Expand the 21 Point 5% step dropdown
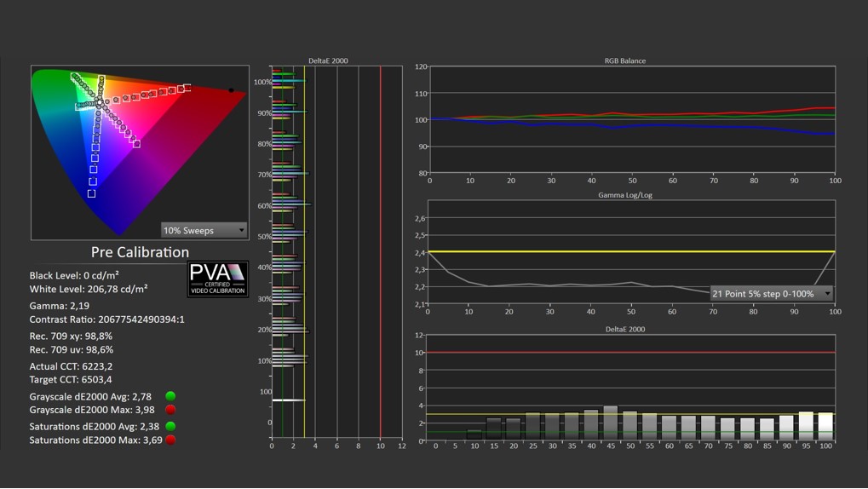Screen dimensions: 868x489 tap(771, 293)
